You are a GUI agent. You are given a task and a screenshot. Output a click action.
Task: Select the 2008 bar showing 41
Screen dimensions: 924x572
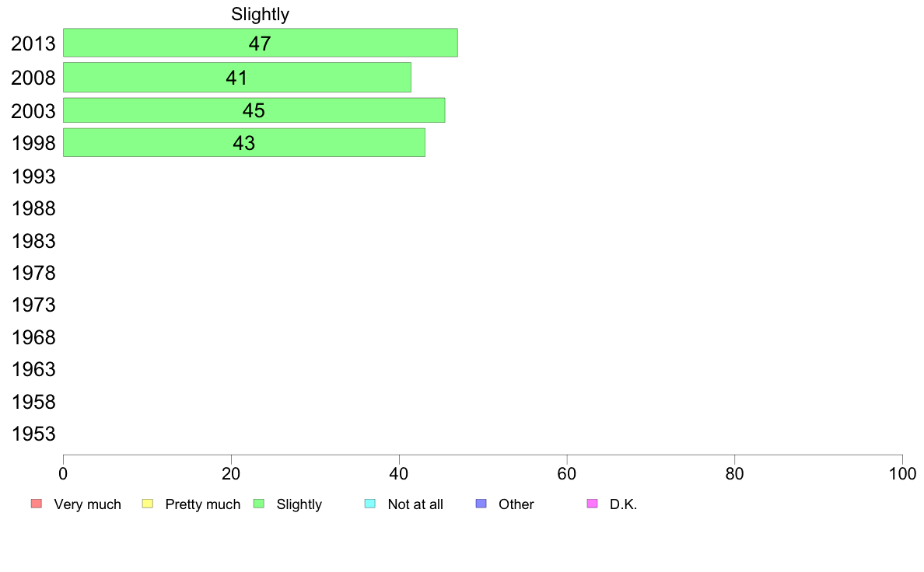pyautogui.click(x=237, y=77)
